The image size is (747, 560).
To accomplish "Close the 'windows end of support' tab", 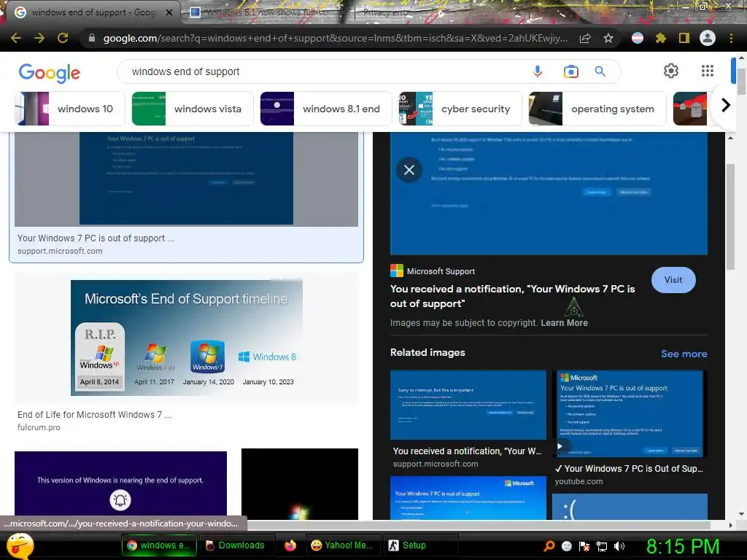I will 169,13.
